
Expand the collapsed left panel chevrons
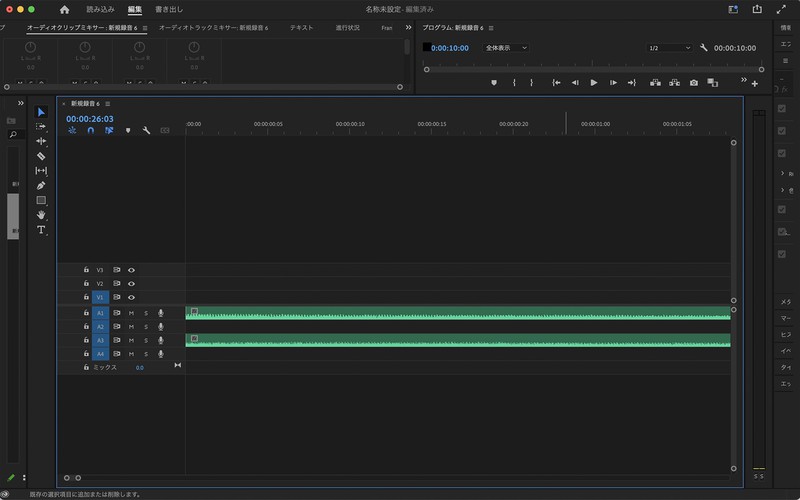point(20,103)
